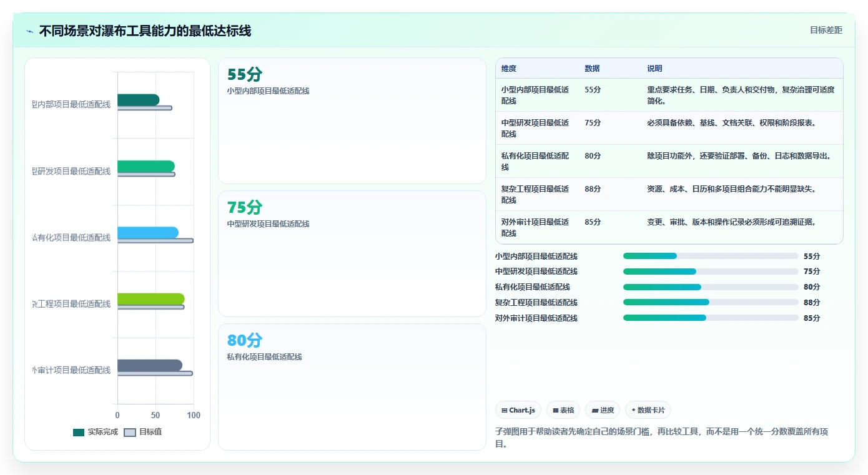This screenshot has width=868, height=475.
Task: Select the description starting 变更、审批、版本
Action: coord(731,222)
